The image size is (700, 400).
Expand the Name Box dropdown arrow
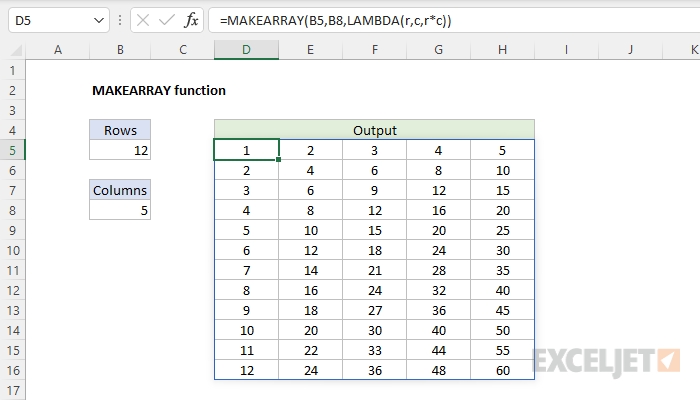pyautogui.click(x=99, y=21)
